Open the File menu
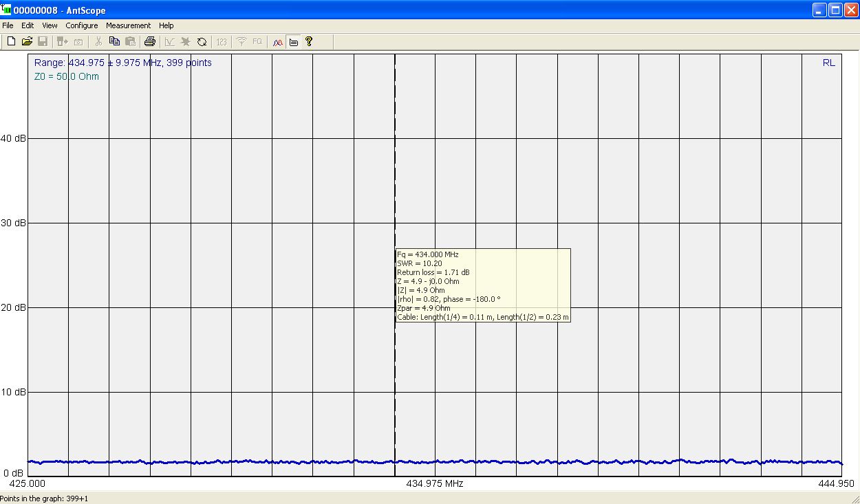Image resolution: width=860 pixels, height=504 pixels. [8, 25]
